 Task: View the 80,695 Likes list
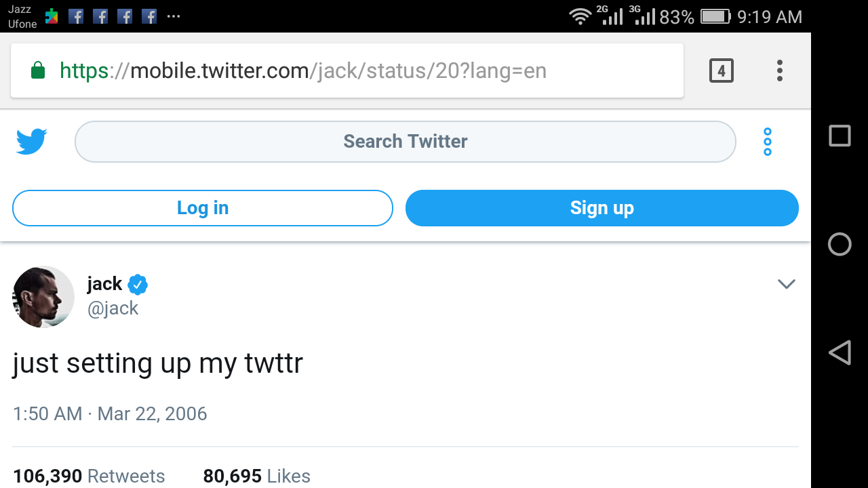(x=256, y=476)
